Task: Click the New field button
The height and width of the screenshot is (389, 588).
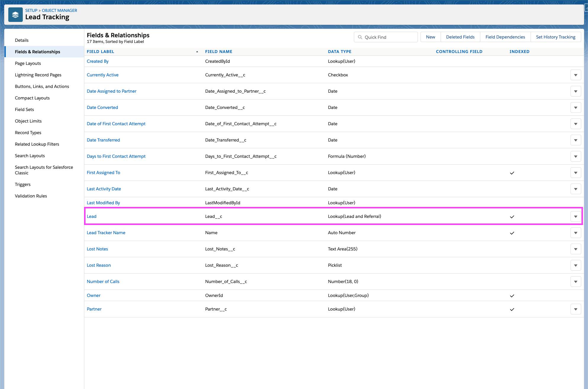Action: 430,37
